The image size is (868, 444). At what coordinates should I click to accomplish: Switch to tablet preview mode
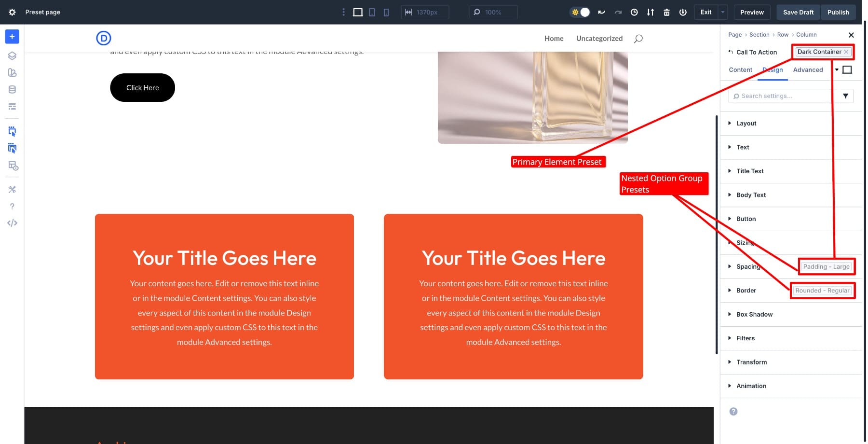[372, 12]
